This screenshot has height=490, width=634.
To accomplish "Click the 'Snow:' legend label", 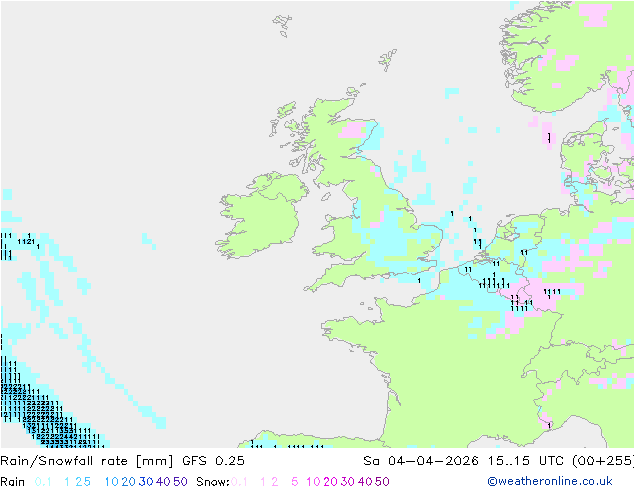I will coord(213,482).
